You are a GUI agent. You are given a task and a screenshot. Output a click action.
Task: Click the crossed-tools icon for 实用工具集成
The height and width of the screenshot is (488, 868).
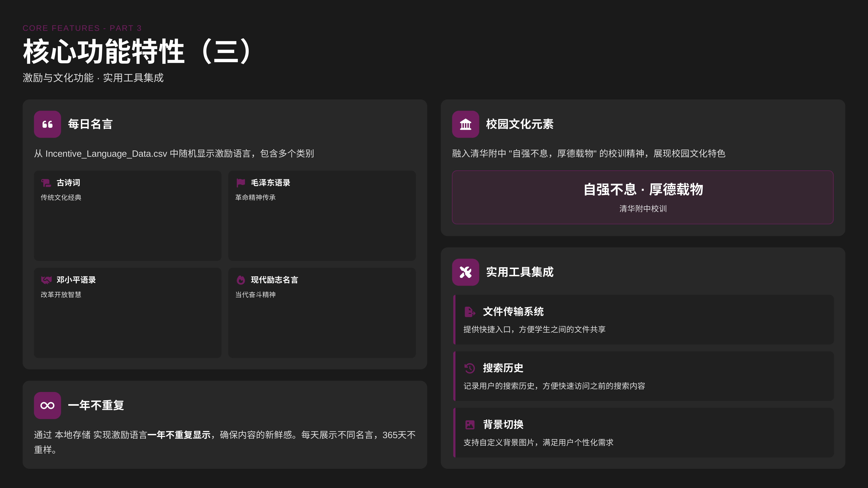click(465, 272)
